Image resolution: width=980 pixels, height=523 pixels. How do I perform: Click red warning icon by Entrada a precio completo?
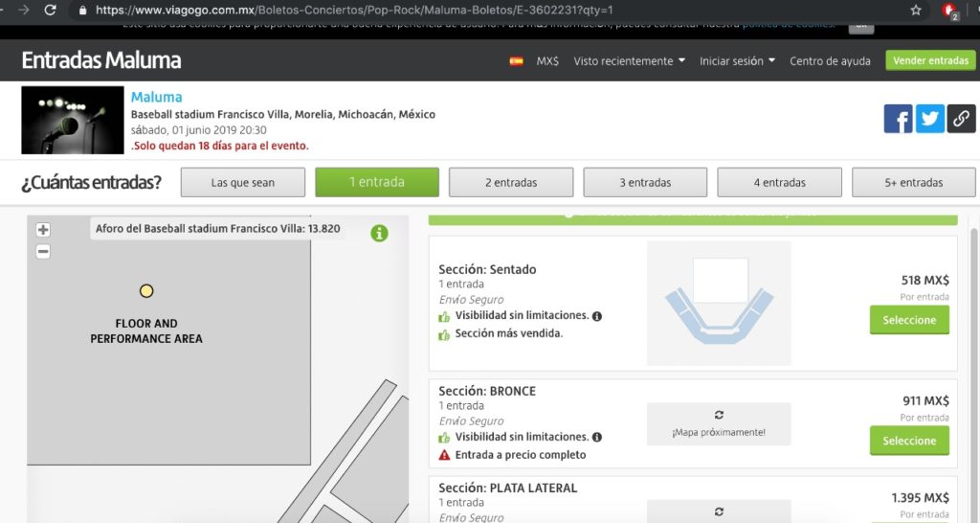tap(444, 455)
